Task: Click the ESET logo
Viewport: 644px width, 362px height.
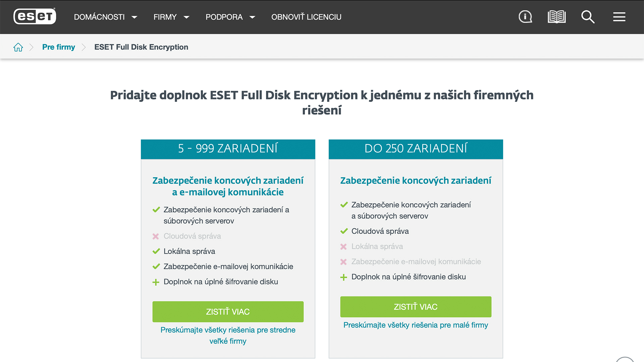Action: coord(35,16)
